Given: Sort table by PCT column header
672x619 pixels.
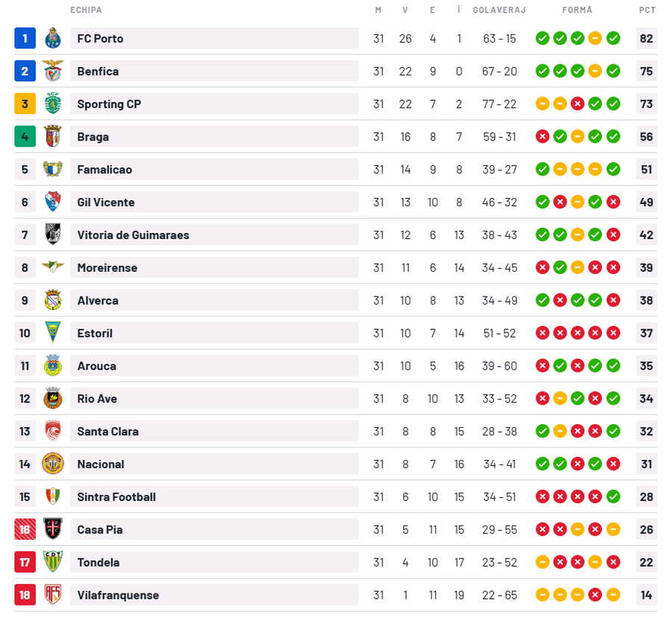Looking at the screenshot, I should click(647, 10).
